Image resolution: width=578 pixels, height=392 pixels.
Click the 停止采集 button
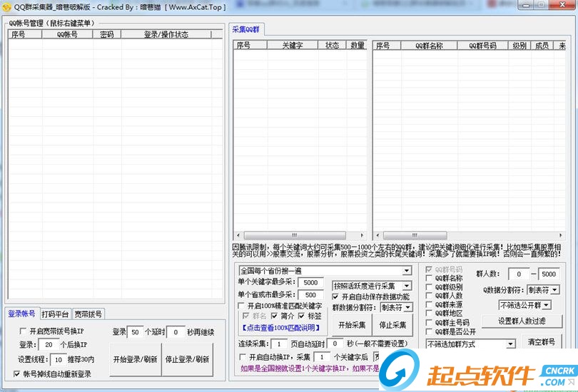392,324
